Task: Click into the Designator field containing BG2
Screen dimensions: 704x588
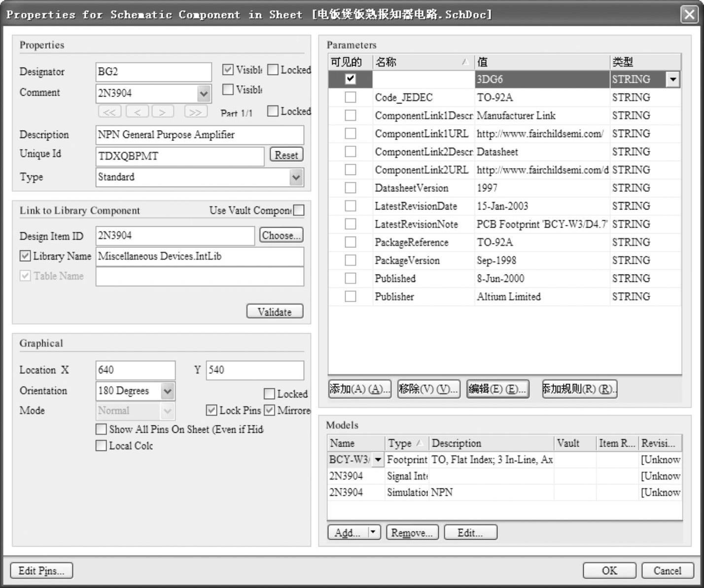Action: [153, 72]
